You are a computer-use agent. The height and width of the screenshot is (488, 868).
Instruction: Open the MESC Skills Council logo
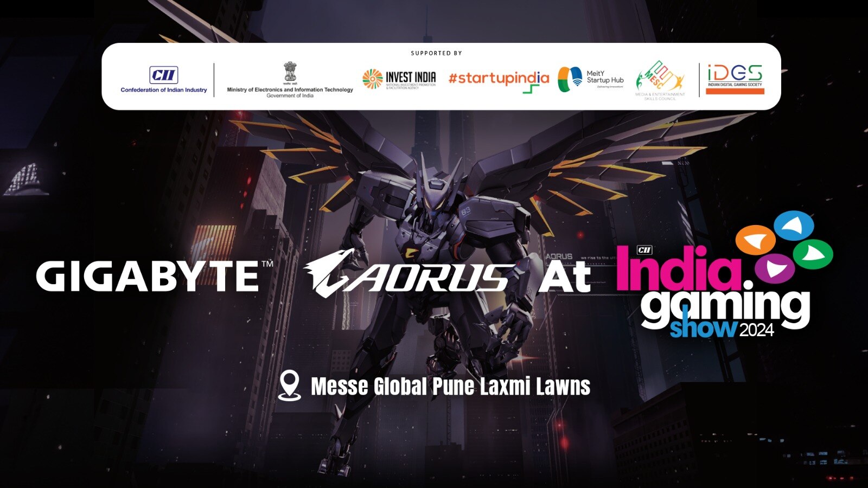[x=660, y=79]
